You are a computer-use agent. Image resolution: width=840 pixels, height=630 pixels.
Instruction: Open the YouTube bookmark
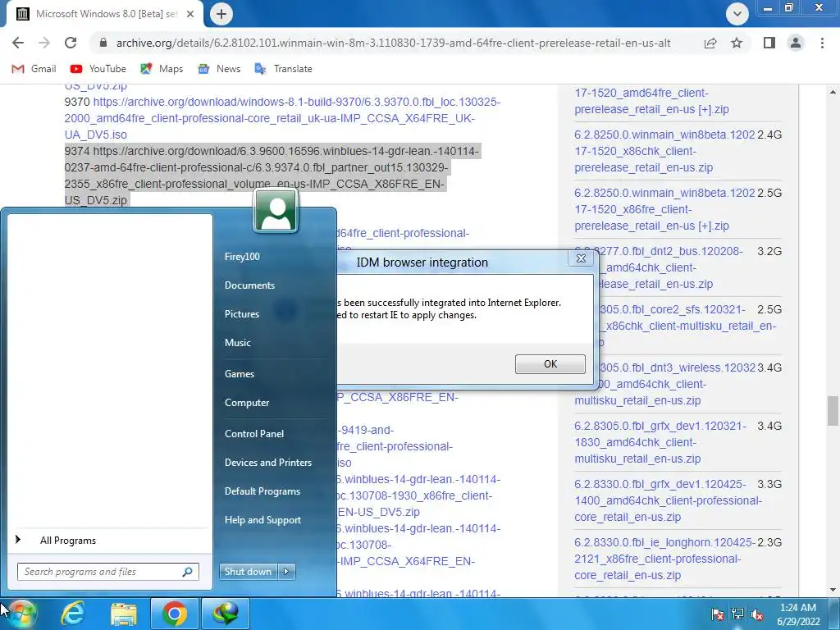click(98, 69)
